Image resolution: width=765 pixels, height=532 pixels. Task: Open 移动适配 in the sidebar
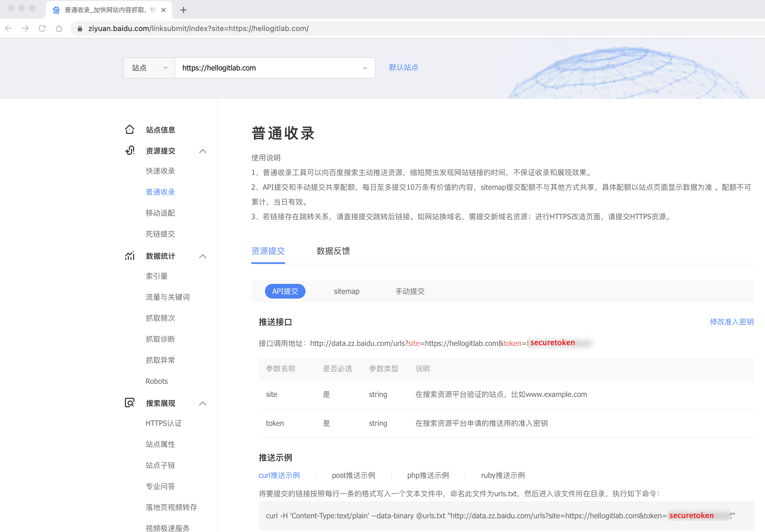click(160, 213)
